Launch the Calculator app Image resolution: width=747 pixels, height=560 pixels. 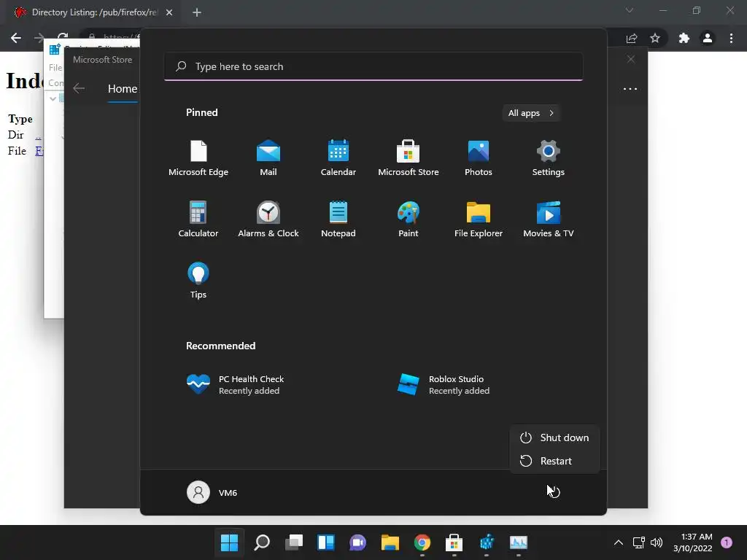(198, 219)
